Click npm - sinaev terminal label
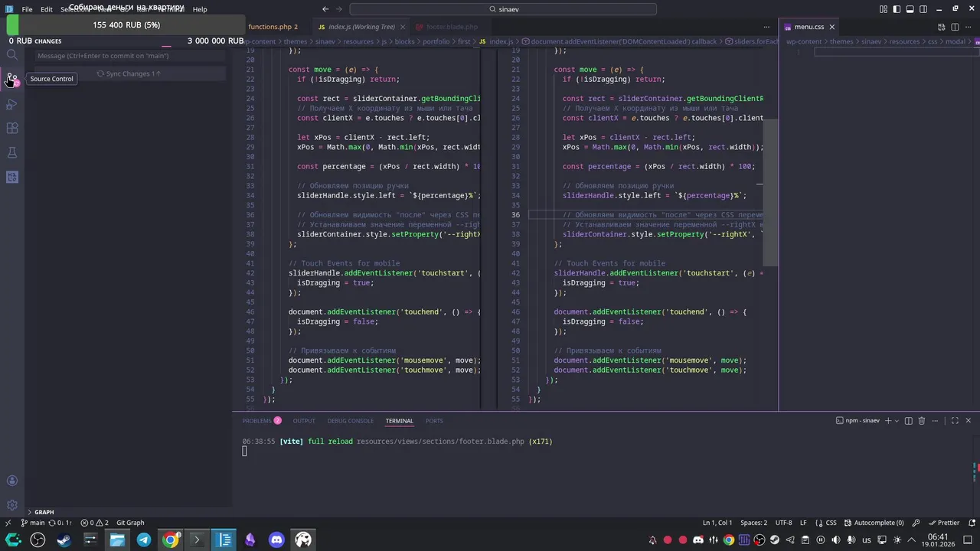Viewport: 980px width, 551px height. coord(857,421)
